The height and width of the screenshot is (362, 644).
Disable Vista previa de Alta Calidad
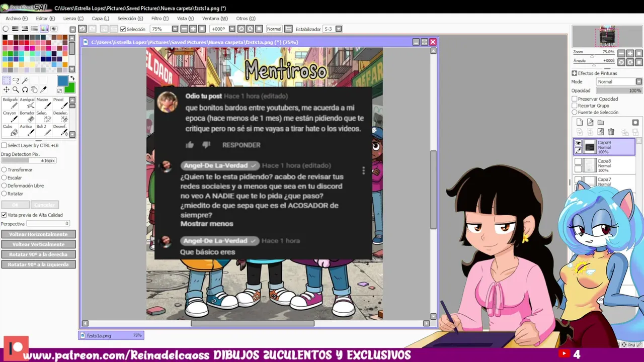pyautogui.click(x=4, y=215)
